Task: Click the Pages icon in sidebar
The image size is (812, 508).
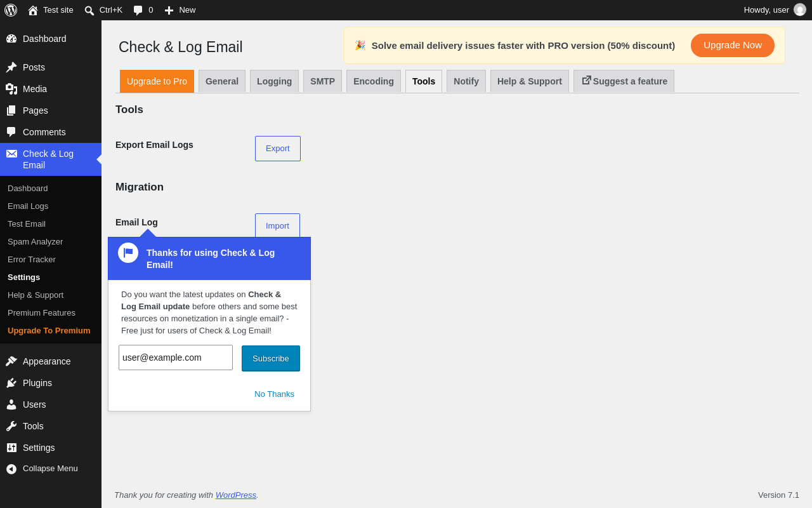Action: pos(11,110)
